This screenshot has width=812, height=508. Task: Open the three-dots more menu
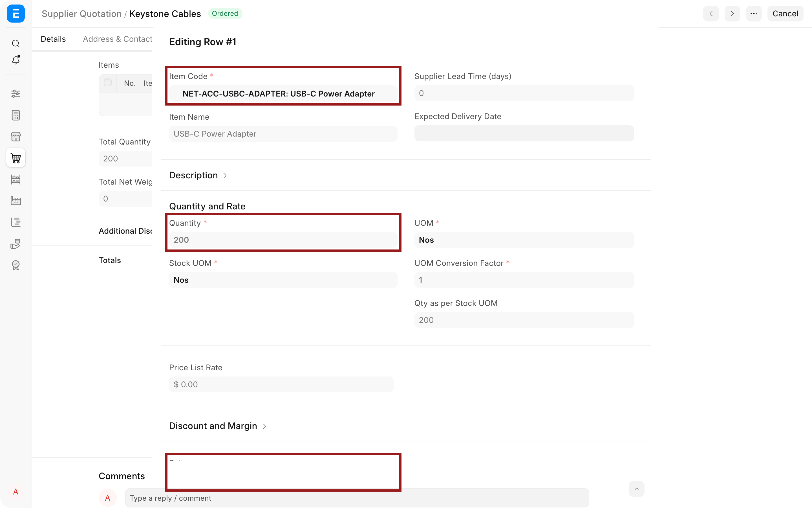[754, 14]
